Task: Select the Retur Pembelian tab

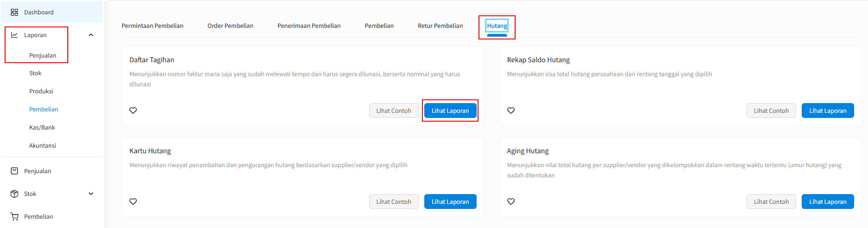Action: coord(440,26)
